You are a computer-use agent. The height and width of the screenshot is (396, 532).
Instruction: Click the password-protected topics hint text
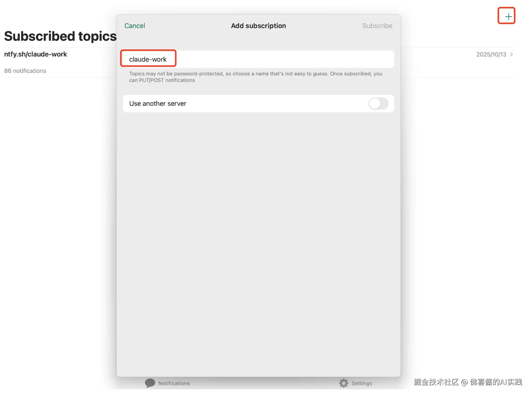point(255,77)
